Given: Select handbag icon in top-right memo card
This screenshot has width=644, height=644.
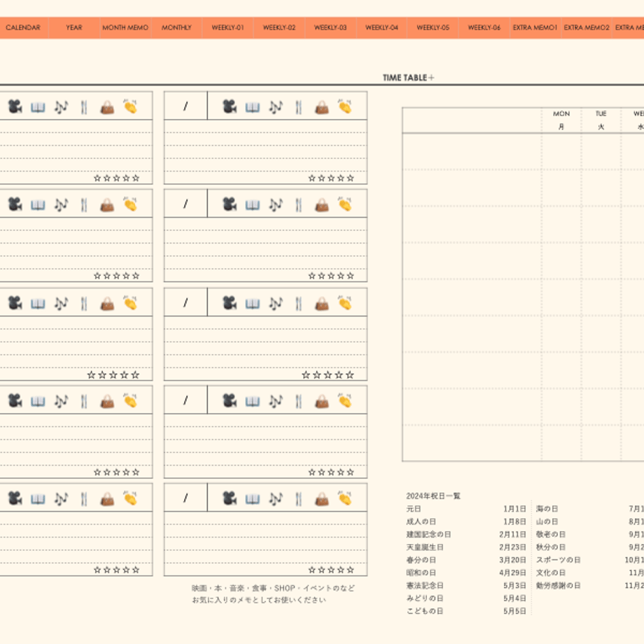Looking at the screenshot, I should pyautogui.click(x=322, y=108).
